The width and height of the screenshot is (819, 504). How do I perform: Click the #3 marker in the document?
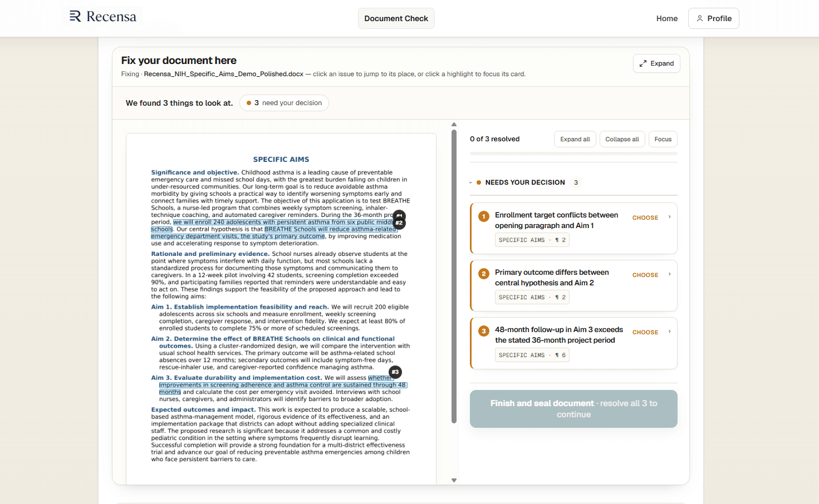point(395,372)
